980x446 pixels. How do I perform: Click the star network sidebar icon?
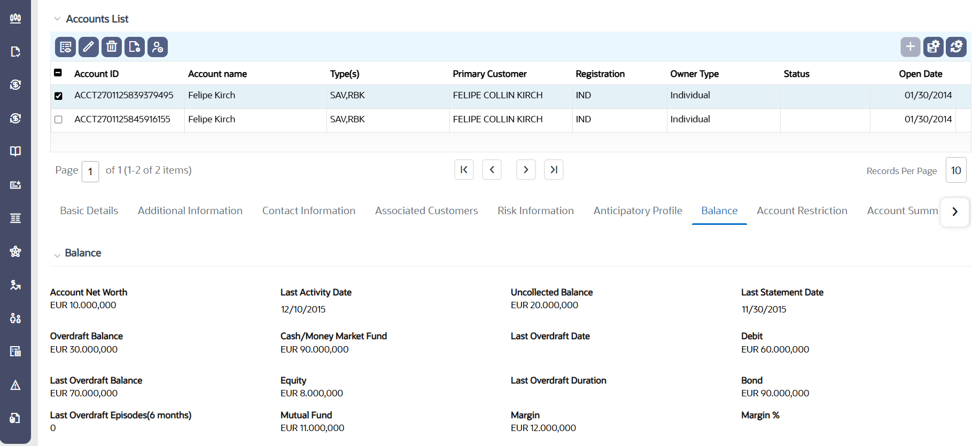point(15,252)
